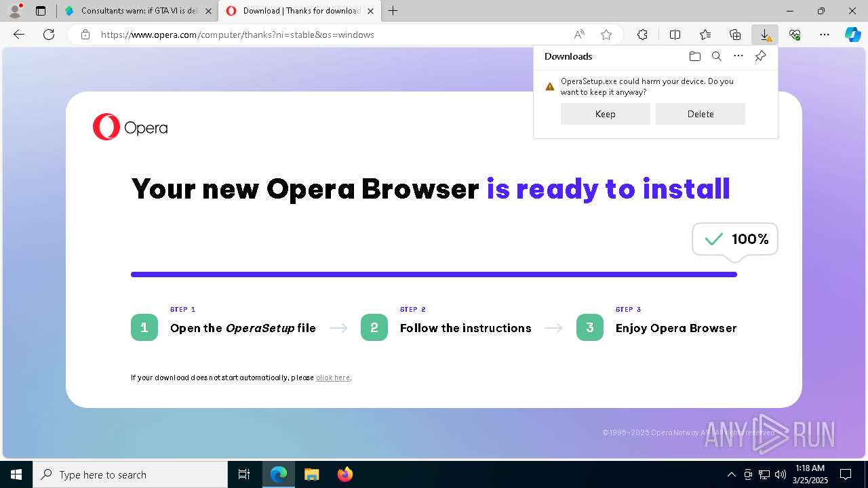Open Read aloud in address bar
868x488 pixels.
tap(579, 35)
